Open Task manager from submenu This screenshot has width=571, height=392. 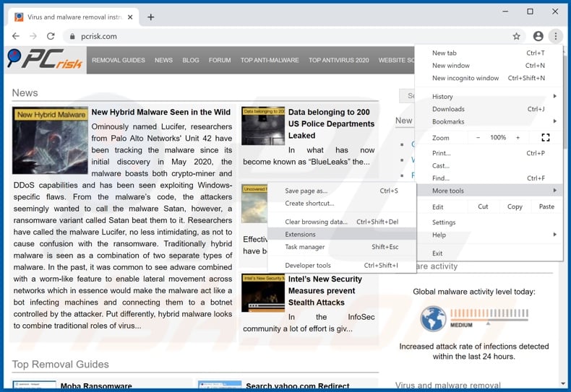point(342,247)
